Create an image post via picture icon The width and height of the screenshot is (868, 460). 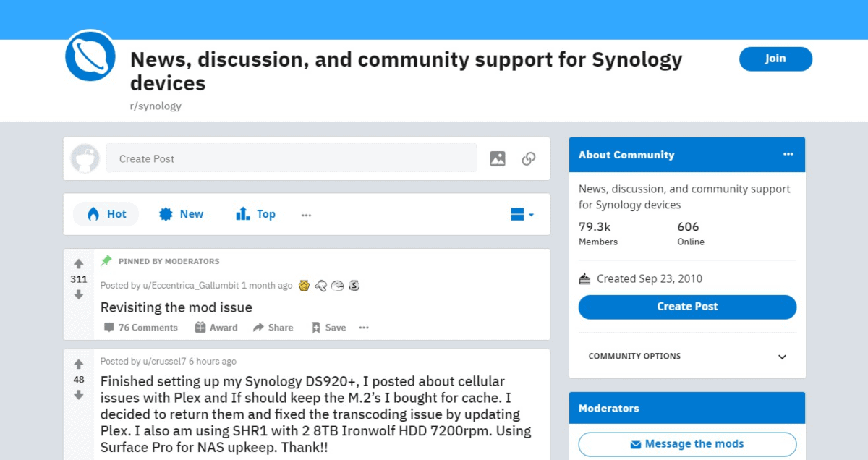click(498, 158)
